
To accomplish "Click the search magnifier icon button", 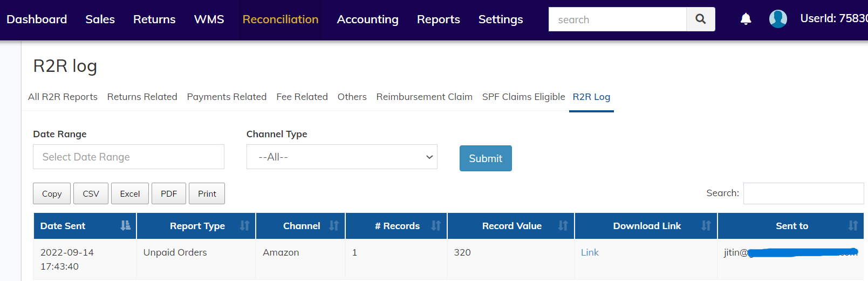I will (700, 19).
